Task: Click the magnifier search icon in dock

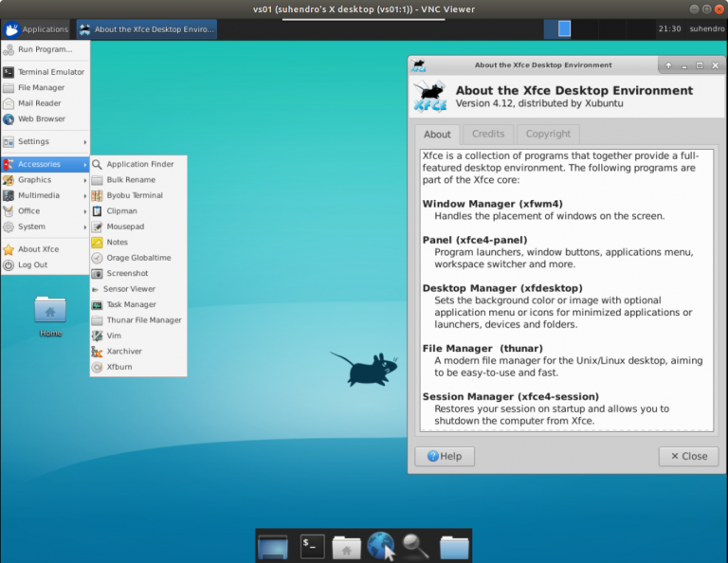Action: (416, 546)
